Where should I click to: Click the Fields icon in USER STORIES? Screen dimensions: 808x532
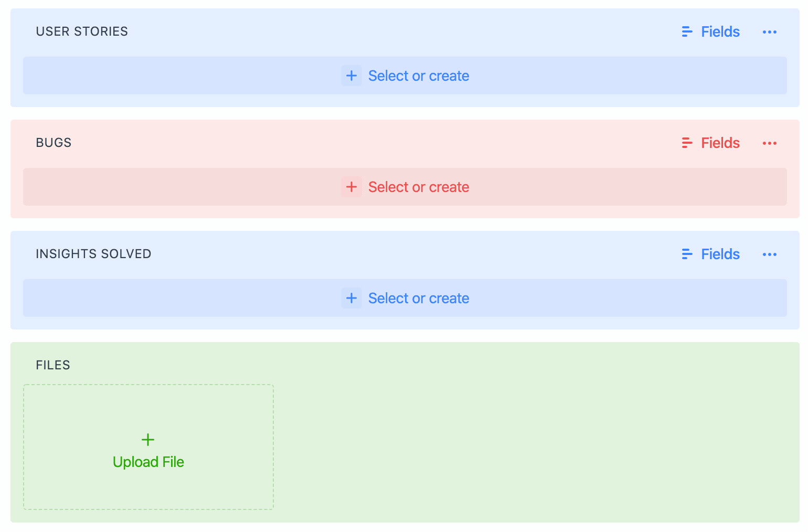coord(686,31)
